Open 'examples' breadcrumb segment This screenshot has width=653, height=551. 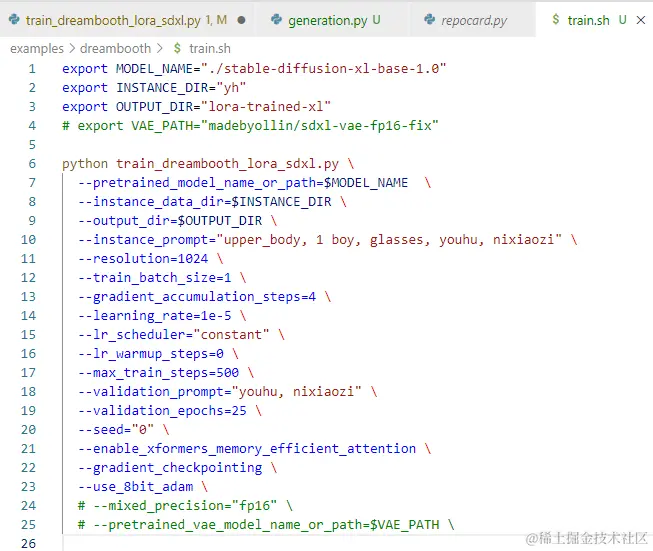coord(37,48)
